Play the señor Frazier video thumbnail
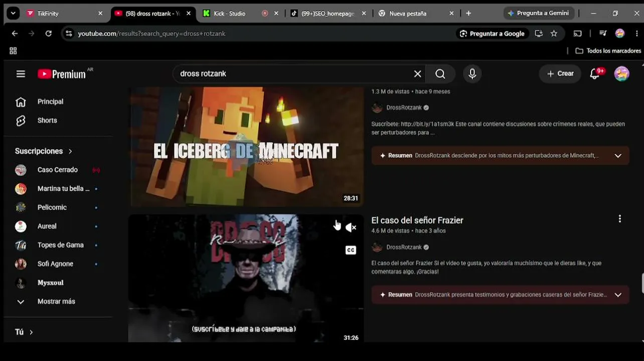The width and height of the screenshot is (644, 361). (x=246, y=278)
